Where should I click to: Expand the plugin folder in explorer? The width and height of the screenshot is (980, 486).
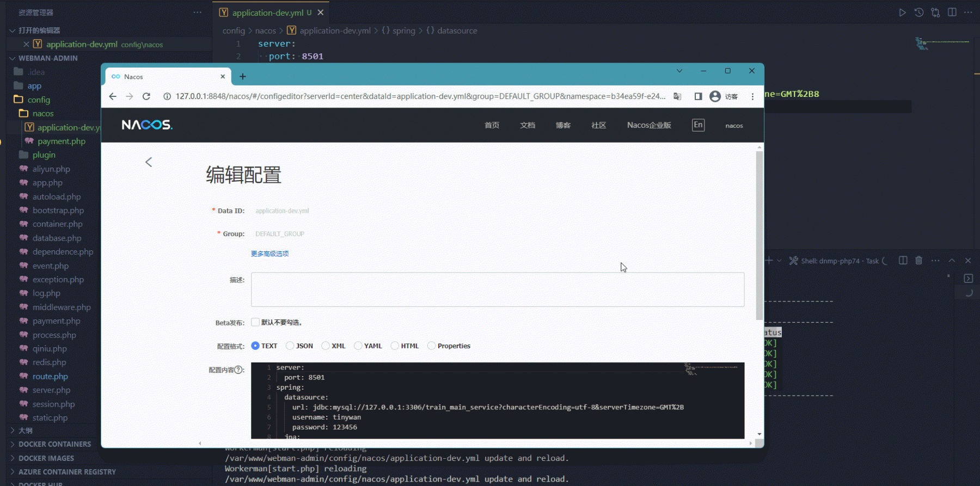tap(44, 155)
